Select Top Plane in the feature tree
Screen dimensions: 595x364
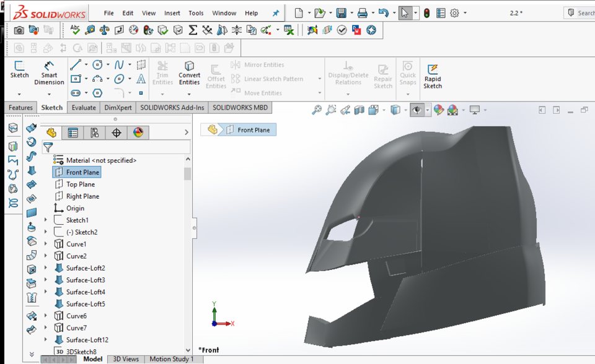point(79,184)
